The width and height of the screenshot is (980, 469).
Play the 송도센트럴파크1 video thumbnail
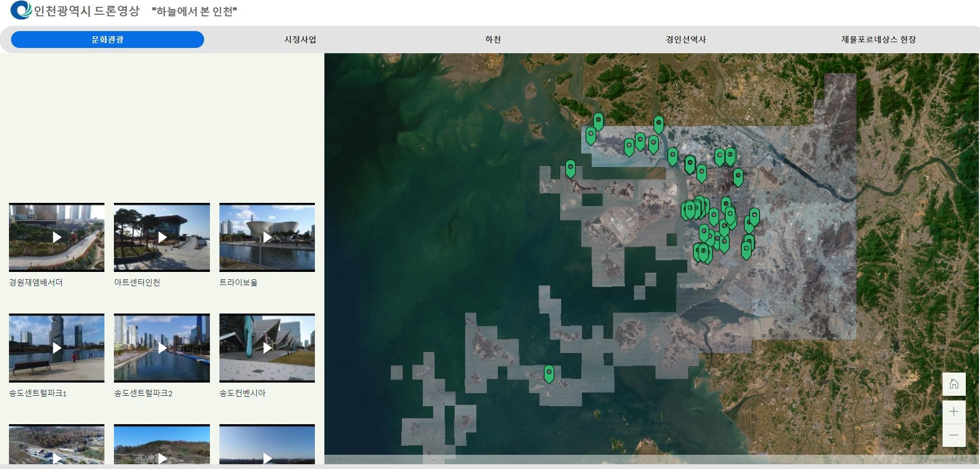(x=56, y=348)
